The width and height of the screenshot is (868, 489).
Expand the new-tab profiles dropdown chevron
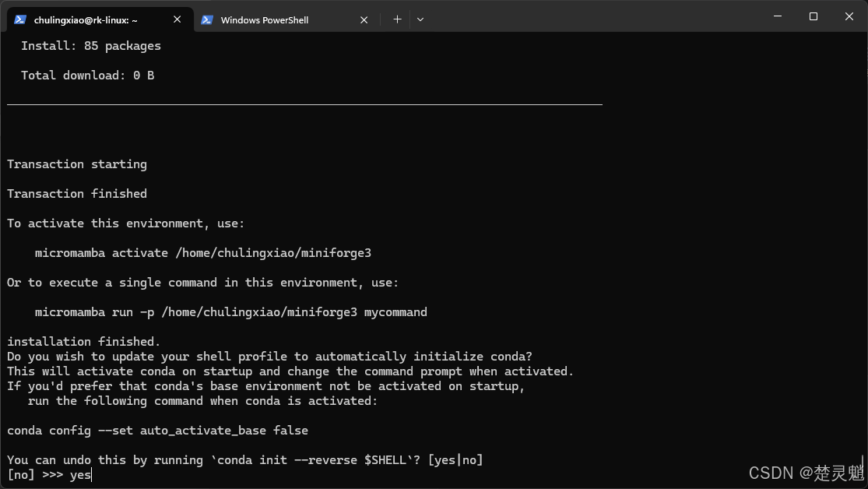420,19
